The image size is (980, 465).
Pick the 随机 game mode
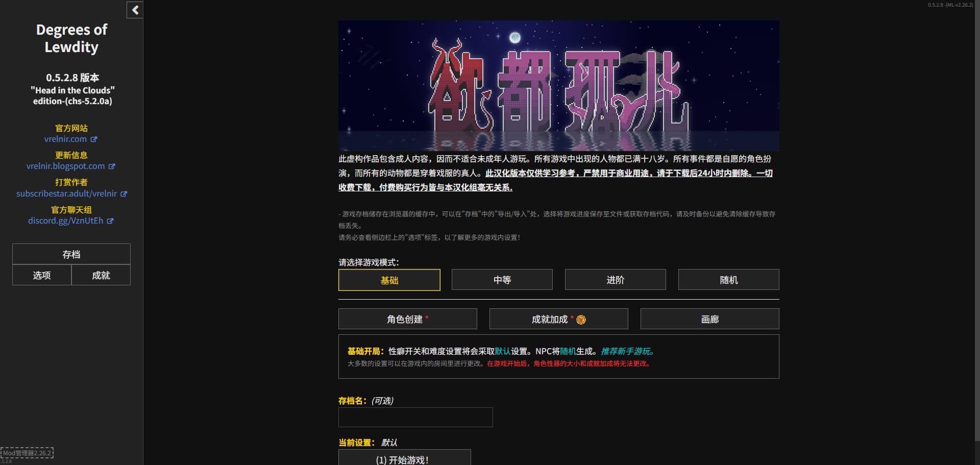pos(728,280)
